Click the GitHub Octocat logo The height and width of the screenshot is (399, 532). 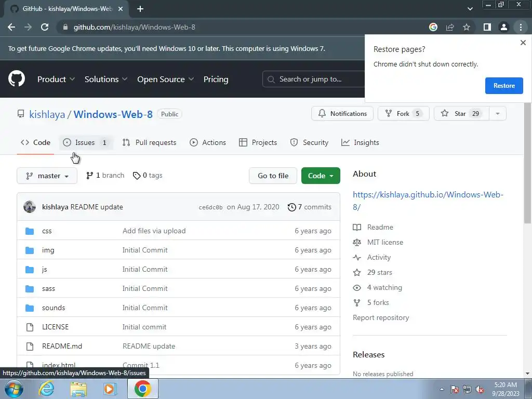tap(17, 79)
